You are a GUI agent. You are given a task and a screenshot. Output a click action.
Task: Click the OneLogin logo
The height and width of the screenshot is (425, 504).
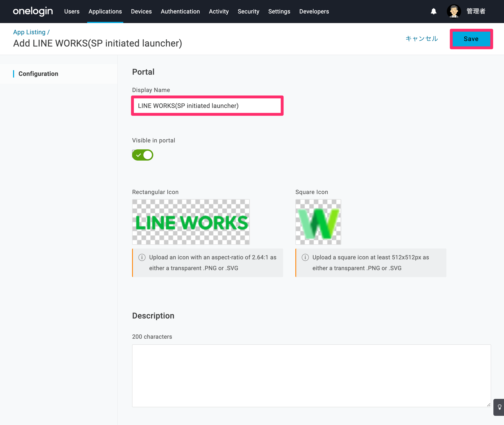pos(33,11)
